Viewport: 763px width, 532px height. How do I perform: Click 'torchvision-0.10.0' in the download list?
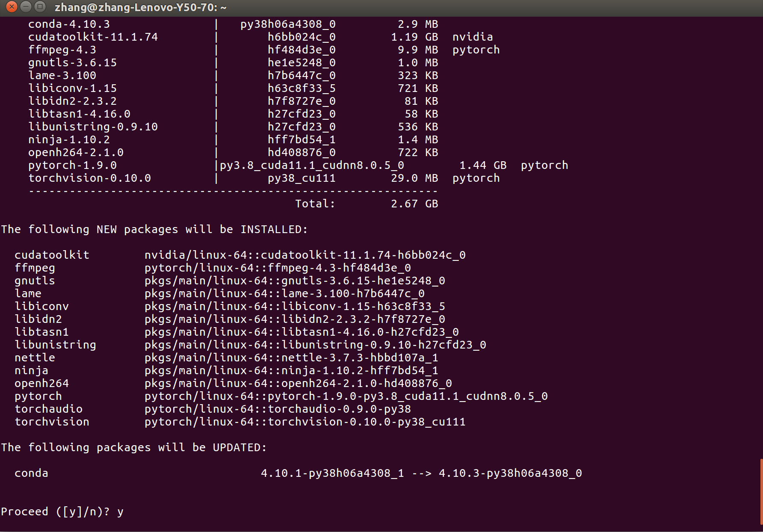(x=89, y=178)
